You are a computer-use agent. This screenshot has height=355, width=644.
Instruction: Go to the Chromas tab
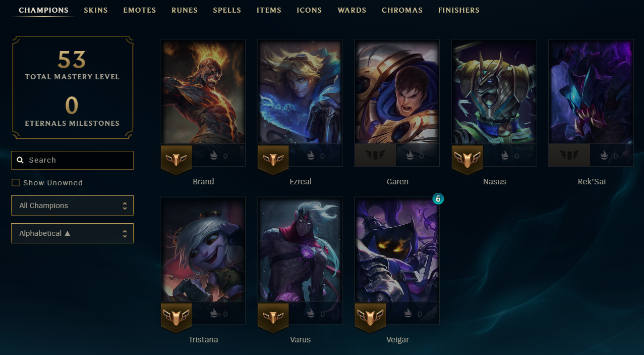coord(402,10)
